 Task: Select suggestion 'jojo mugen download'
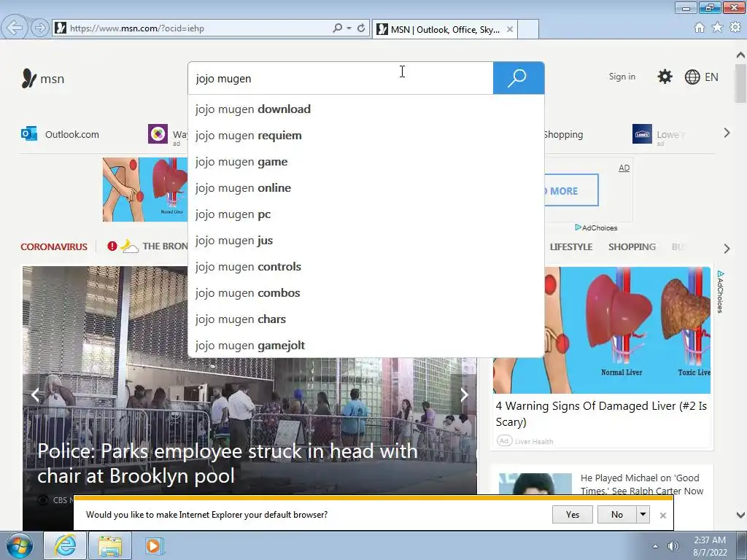click(x=366, y=109)
